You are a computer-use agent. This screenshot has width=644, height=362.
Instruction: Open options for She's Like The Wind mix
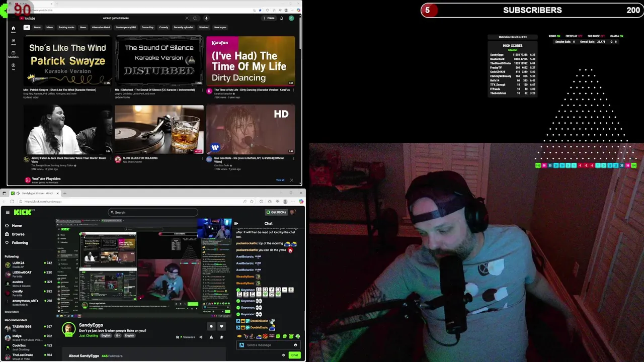[110, 90]
